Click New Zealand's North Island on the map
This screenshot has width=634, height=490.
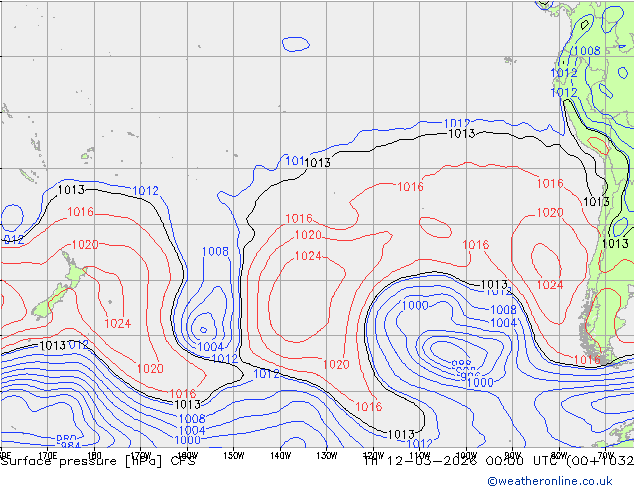pyautogui.click(x=73, y=271)
